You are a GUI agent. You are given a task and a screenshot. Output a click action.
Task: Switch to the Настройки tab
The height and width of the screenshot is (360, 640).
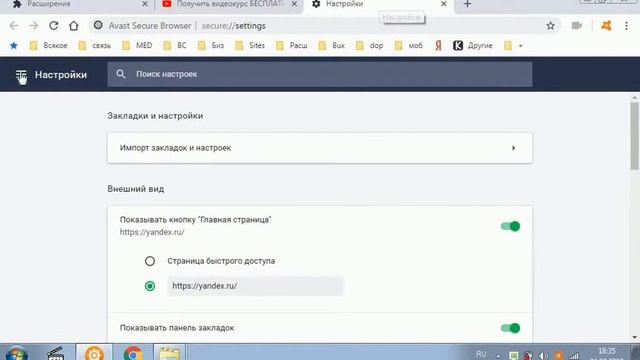pyautogui.click(x=378, y=4)
